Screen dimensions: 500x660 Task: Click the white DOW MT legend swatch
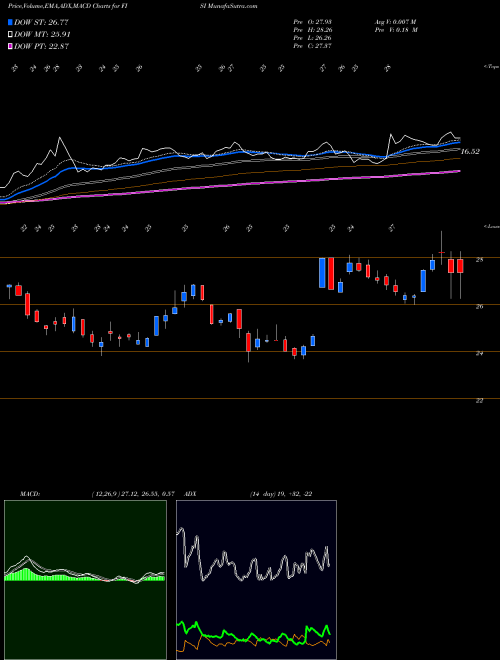pos(10,35)
